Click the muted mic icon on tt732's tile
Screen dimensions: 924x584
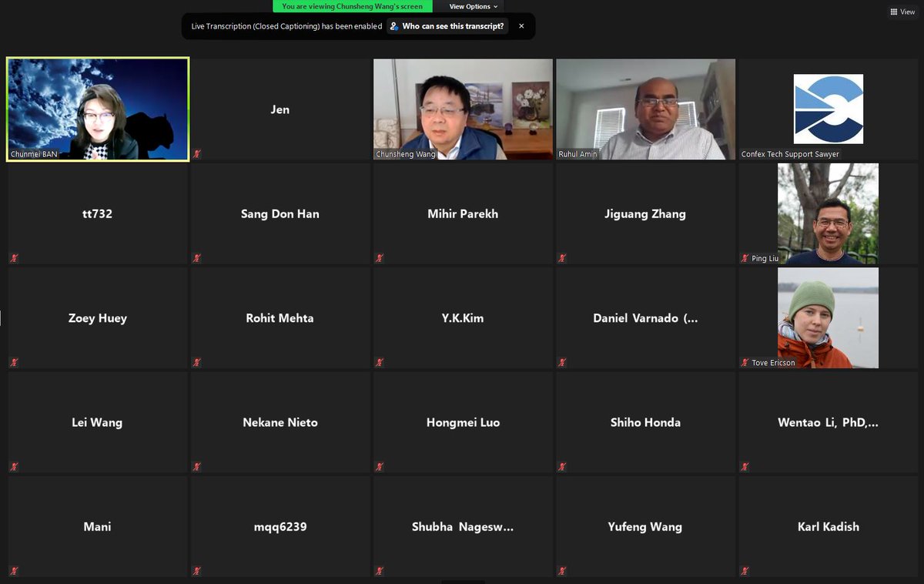click(x=15, y=258)
